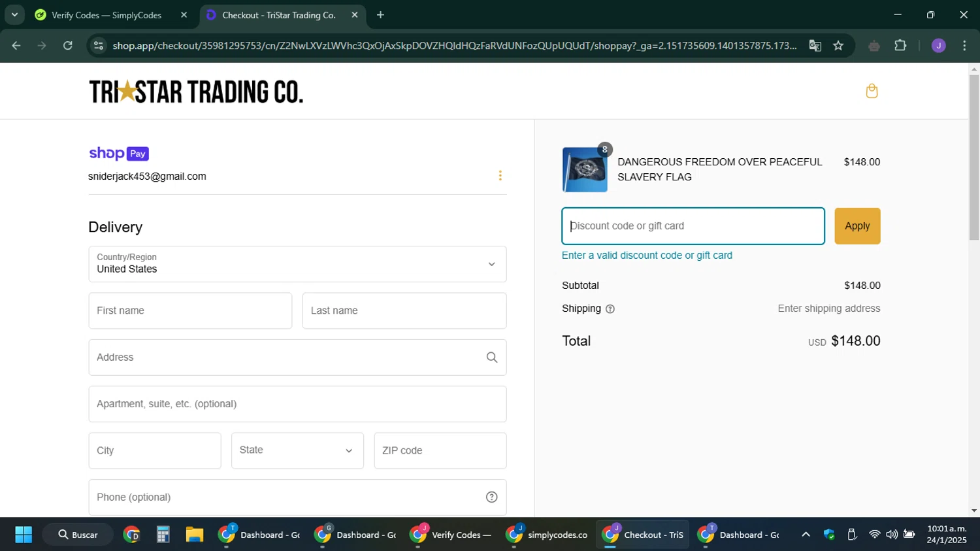
Task: Open simplycodes.co taskbar window
Action: tap(546, 535)
